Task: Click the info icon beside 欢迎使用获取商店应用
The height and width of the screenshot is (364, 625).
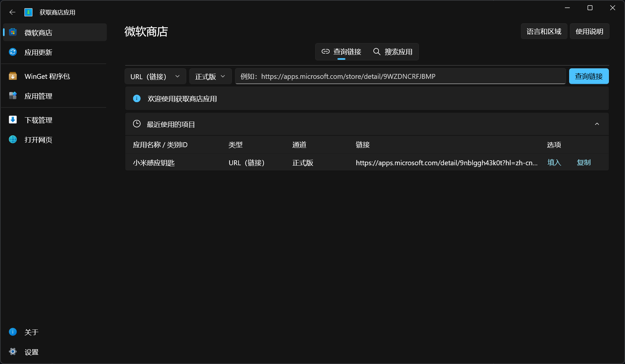Action: (x=137, y=99)
